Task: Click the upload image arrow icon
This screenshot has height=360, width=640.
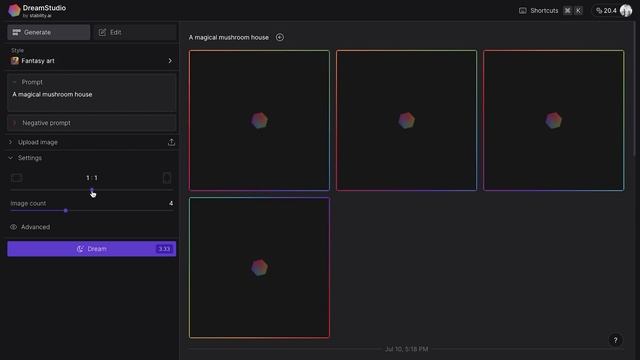Action: (x=171, y=142)
